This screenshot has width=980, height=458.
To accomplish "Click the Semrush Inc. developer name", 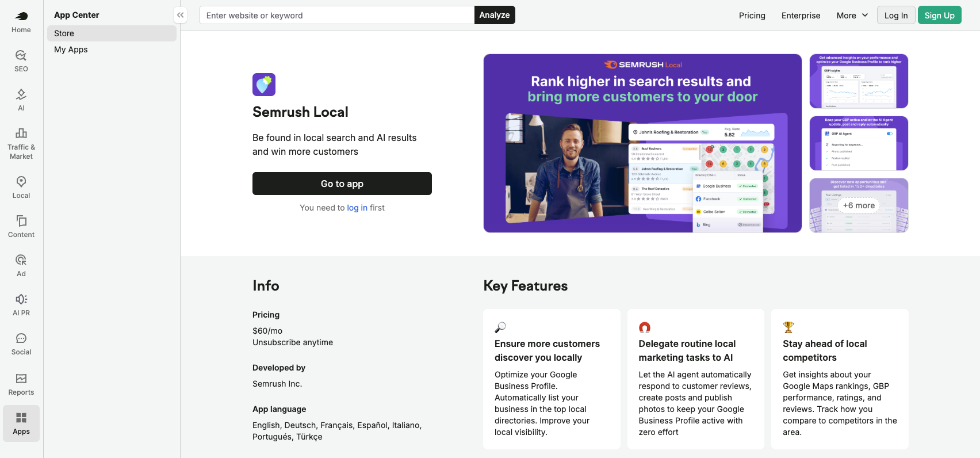I will [277, 384].
